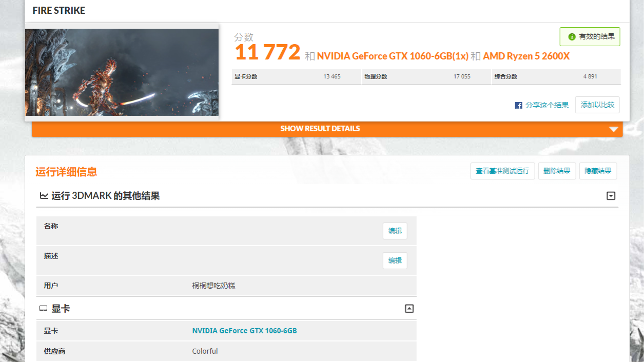Click vendor value Colorful
644x362 pixels.
(205, 351)
